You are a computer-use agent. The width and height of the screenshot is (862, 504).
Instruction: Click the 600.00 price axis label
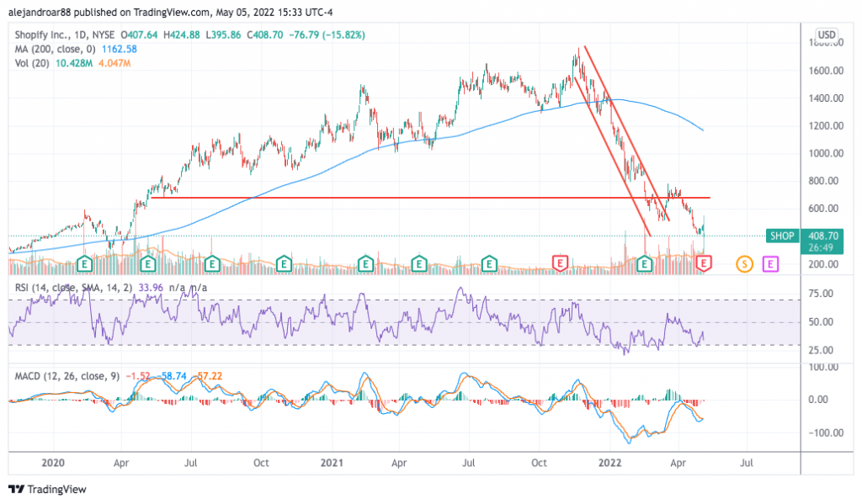coord(823,209)
